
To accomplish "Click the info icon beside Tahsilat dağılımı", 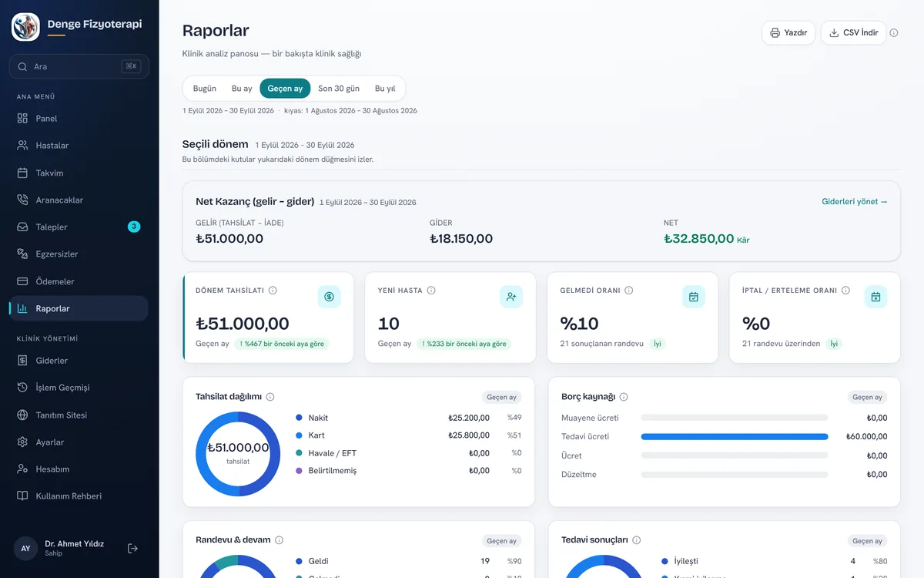I will pos(270,397).
